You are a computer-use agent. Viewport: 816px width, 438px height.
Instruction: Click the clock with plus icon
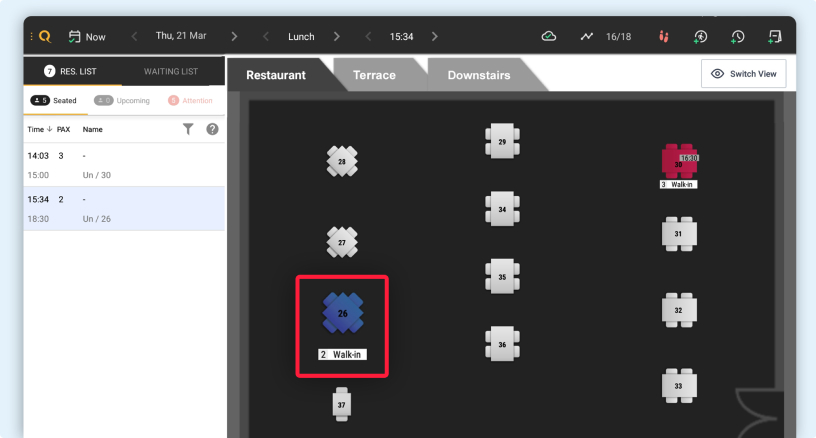click(737, 36)
